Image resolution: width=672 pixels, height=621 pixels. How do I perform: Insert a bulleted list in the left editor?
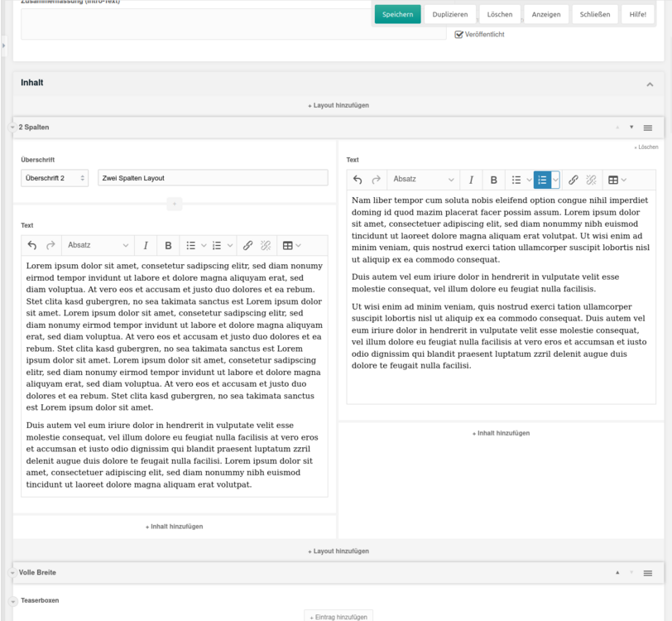tap(190, 245)
